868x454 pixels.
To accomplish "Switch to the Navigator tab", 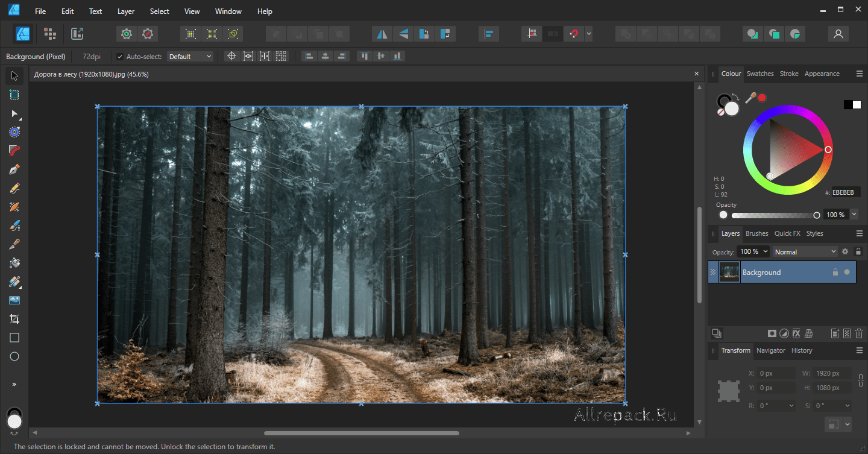I will [x=771, y=350].
